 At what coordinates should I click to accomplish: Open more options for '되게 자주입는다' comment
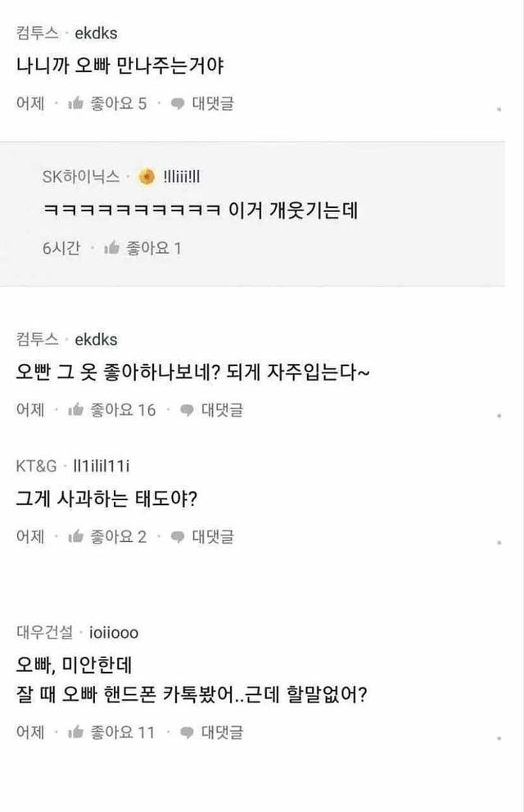pyautogui.click(x=499, y=415)
